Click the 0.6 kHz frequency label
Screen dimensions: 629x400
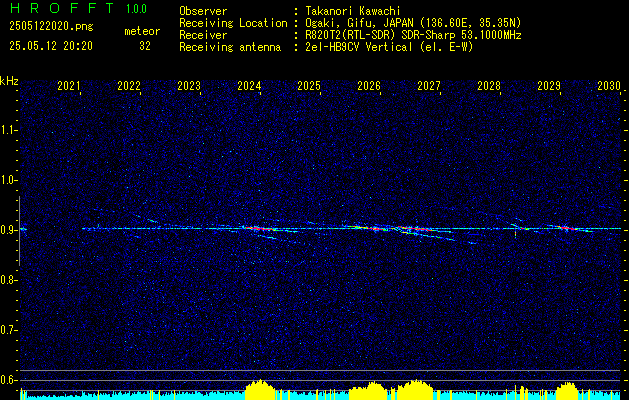[x=7, y=380]
